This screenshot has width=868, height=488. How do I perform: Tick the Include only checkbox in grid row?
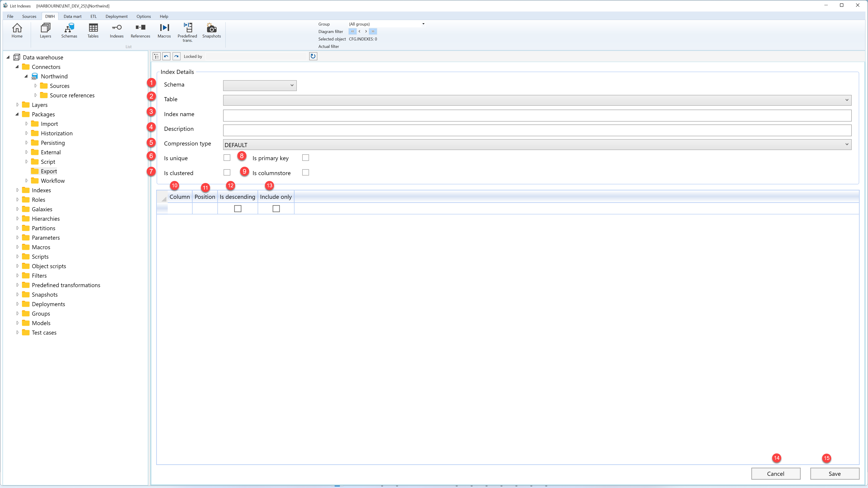click(x=276, y=209)
